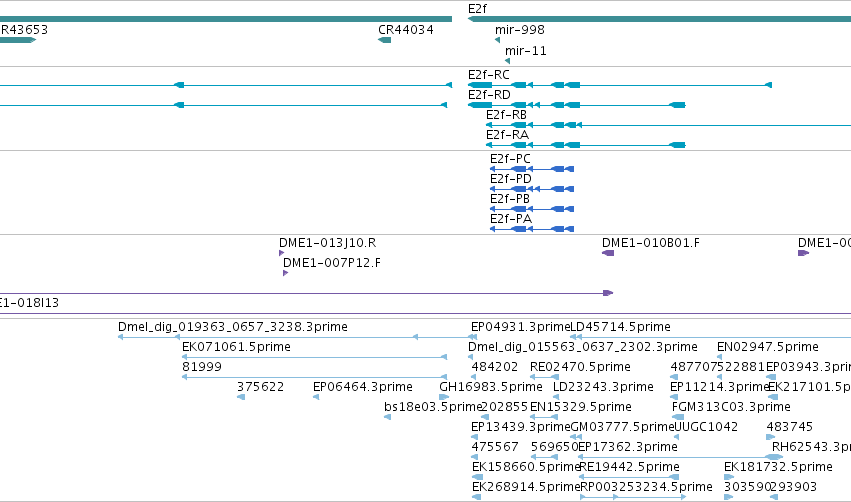Image resolution: width=851 pixels, height=502 pixels.
Task: Select the RE19442.5prime label
Action: [x=629, y=468]
